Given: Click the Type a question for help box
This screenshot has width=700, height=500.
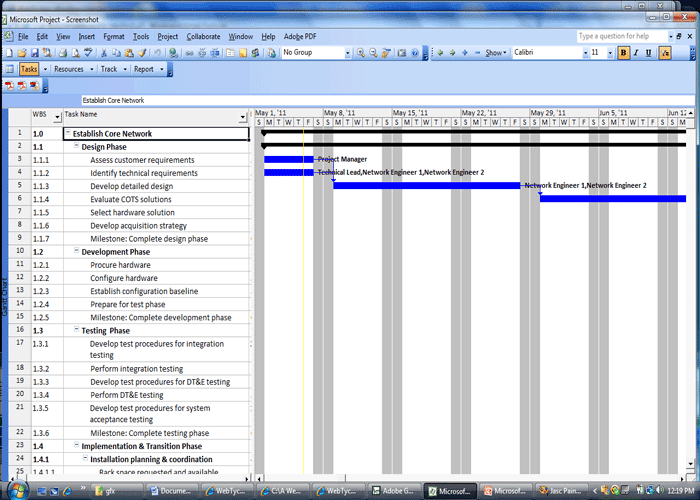Looking at the screenshot, I should (621, 36).
